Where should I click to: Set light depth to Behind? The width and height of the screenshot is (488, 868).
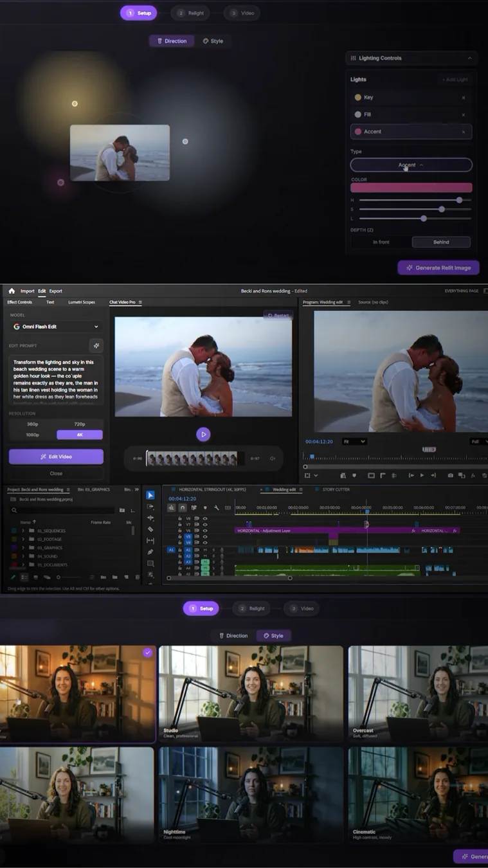[441, 242]
